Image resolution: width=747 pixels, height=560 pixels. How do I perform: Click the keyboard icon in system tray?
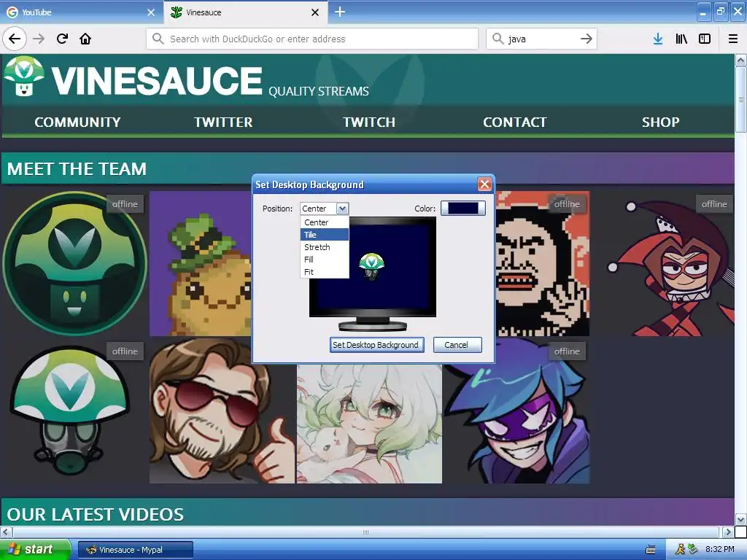[650, 550]
